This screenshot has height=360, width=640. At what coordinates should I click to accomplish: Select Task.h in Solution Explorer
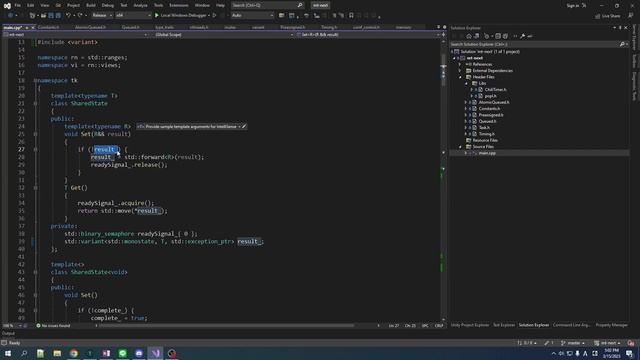(484, 127)
